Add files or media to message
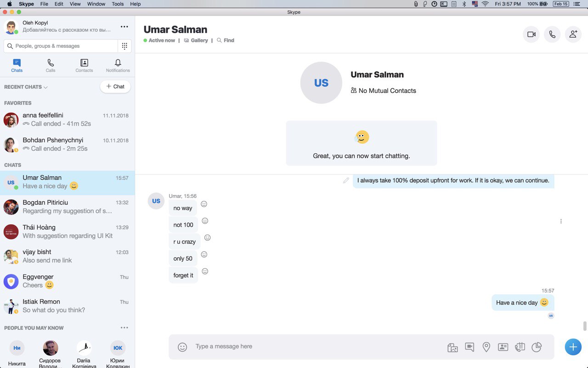Viewport: 588px width, 368px height. (x=452, y=347)
